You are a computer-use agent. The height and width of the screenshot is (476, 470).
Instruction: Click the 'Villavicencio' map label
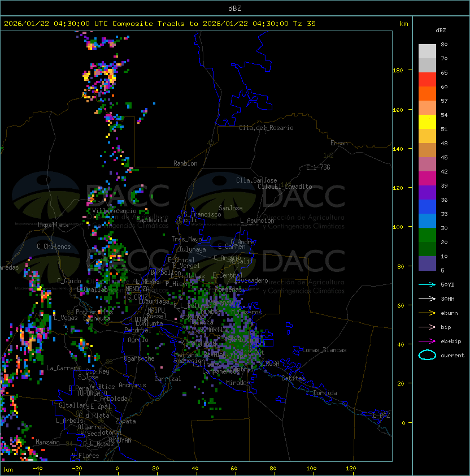[x=114, y=211]
